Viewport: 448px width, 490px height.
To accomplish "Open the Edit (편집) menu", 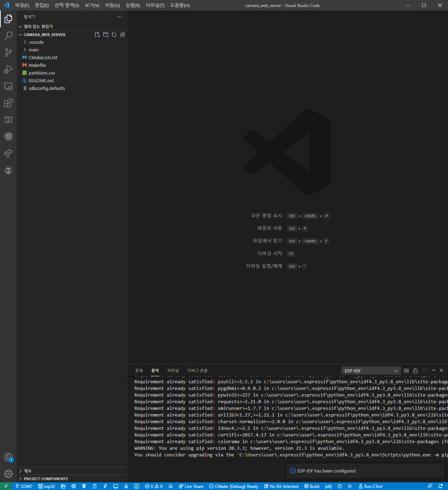I will [42, 5].
